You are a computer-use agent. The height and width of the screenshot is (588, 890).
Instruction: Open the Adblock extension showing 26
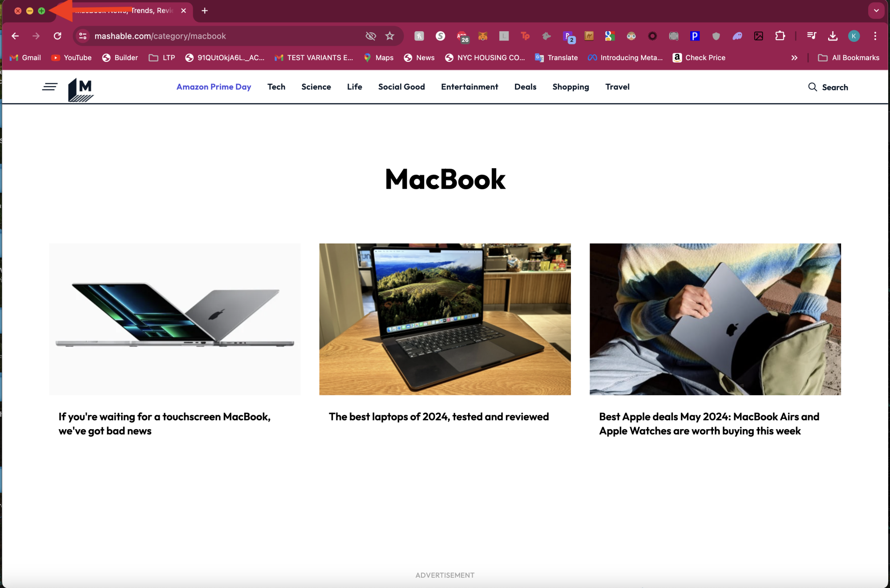pos(462,36)
